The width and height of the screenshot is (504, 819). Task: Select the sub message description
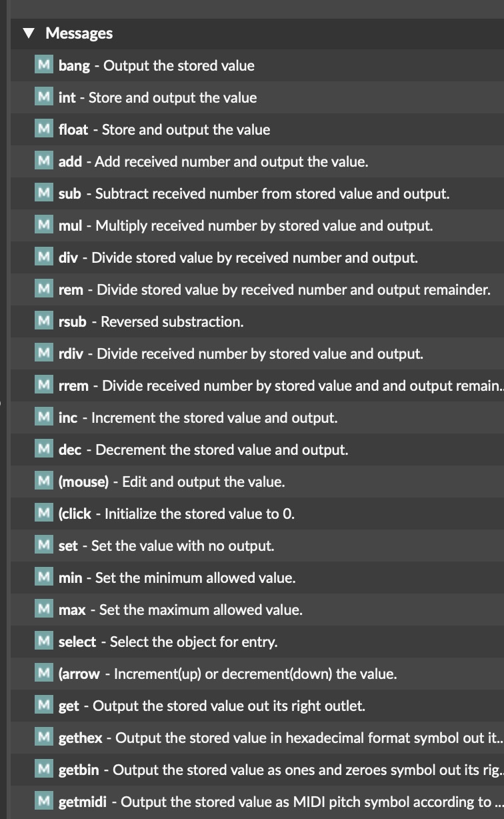272,193
